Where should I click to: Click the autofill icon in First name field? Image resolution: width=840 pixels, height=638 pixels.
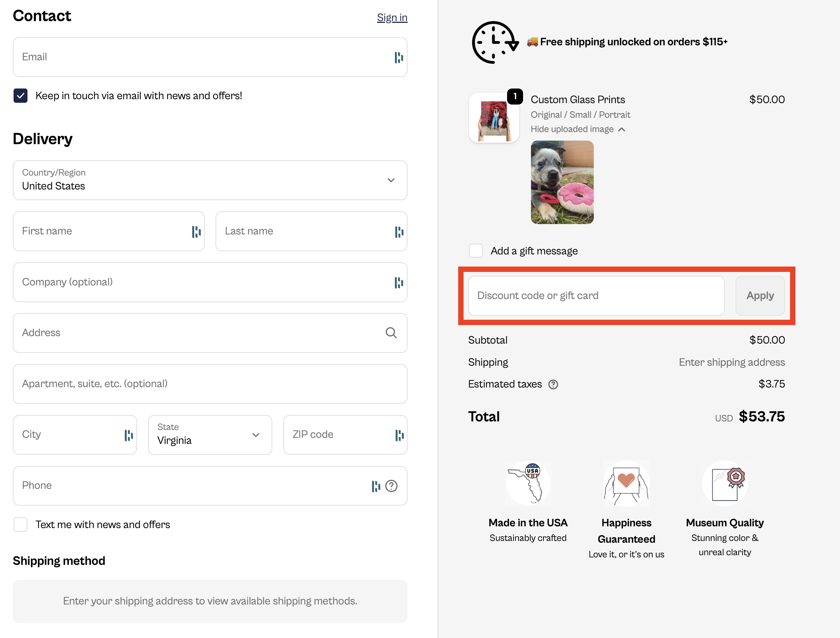(x=196, y=231)
